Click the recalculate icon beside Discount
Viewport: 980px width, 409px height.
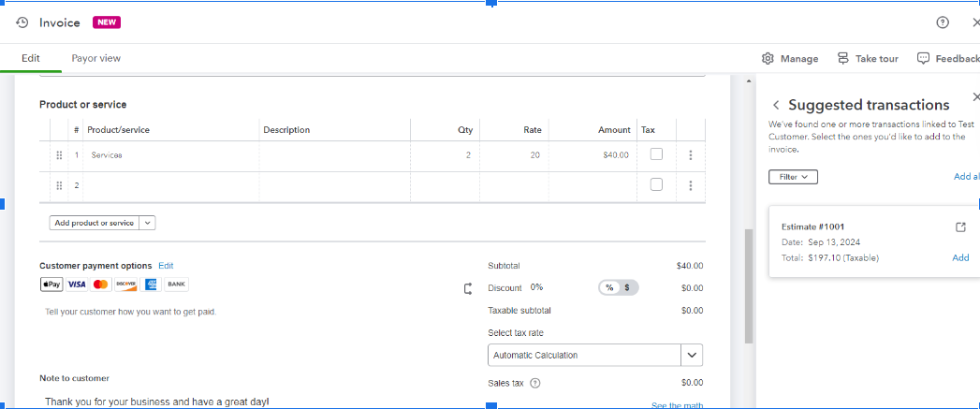point(468,288)
